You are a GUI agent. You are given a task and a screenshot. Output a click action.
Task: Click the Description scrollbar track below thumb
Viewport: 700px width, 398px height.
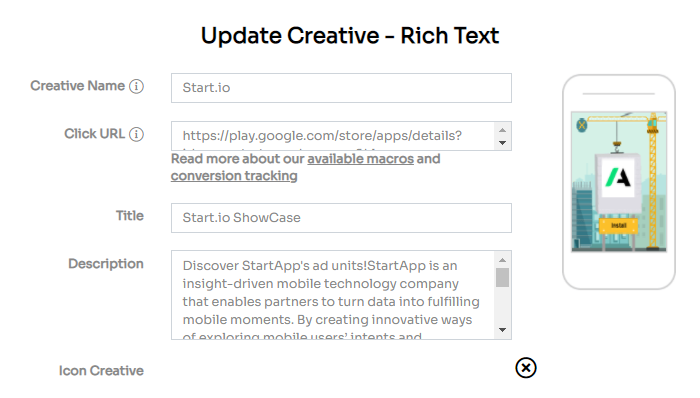[503, 306]
